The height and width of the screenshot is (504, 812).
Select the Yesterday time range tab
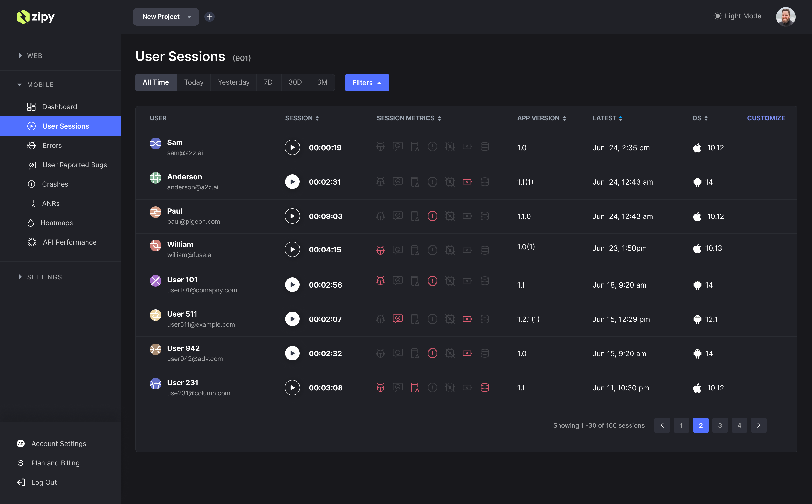(x=233, y=82)
